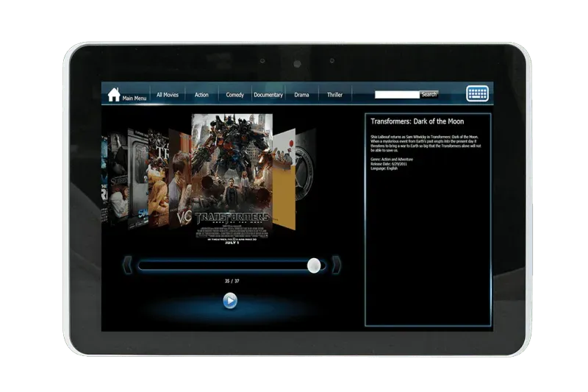Click the 'Release Date' line in details

pyautogui.click(x=389, y=164)
